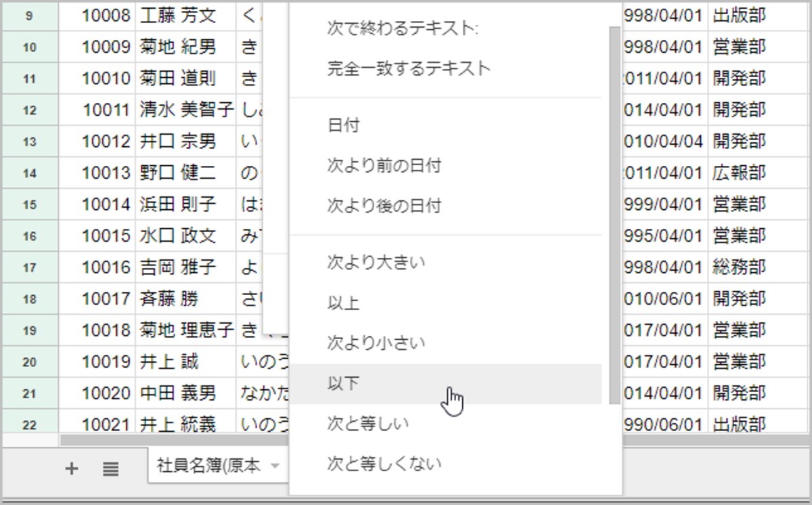Click the cell with ID 10010
The height and width of the screenshot is (505, 812).
point(97,79)
